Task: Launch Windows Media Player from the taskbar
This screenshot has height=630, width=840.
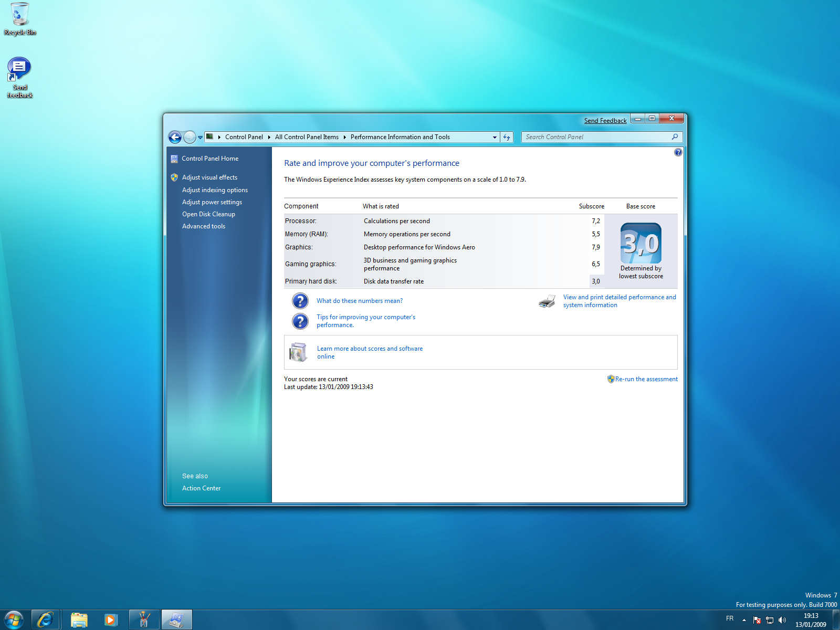Action: [x=111, y=620]
